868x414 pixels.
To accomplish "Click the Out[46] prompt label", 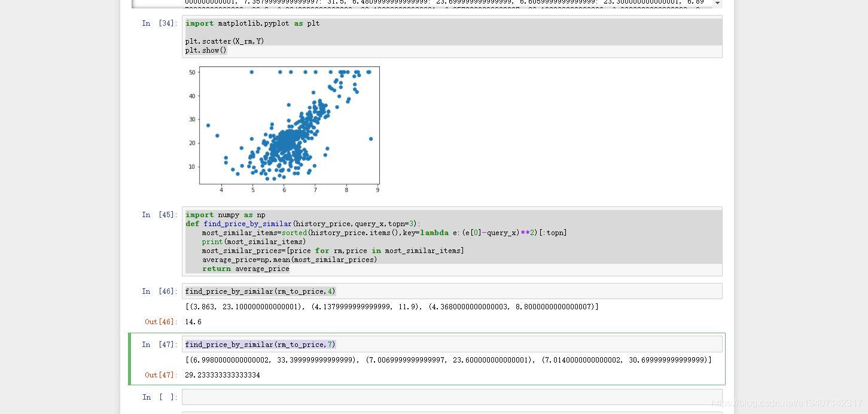I will pos(161,322).
